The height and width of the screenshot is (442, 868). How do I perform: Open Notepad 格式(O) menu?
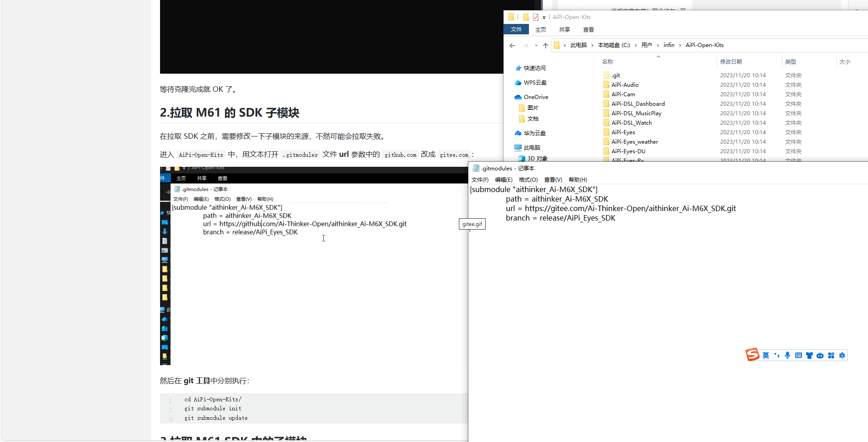point(528,180)
